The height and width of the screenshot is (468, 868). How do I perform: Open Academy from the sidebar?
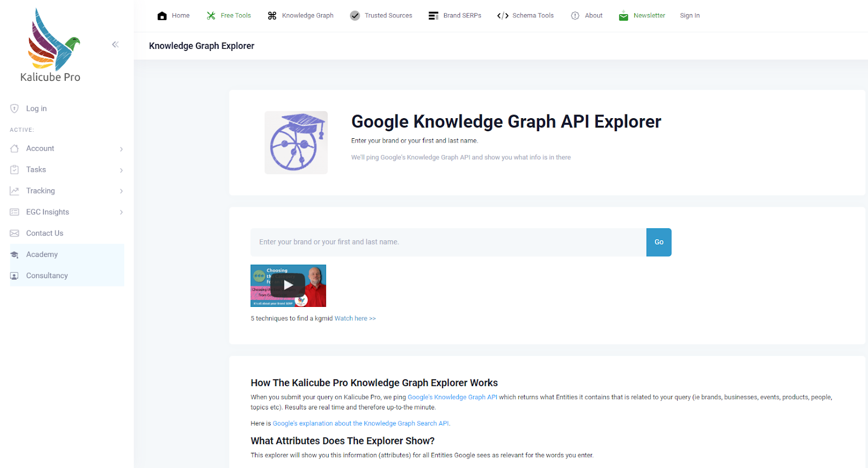(42, 254)
